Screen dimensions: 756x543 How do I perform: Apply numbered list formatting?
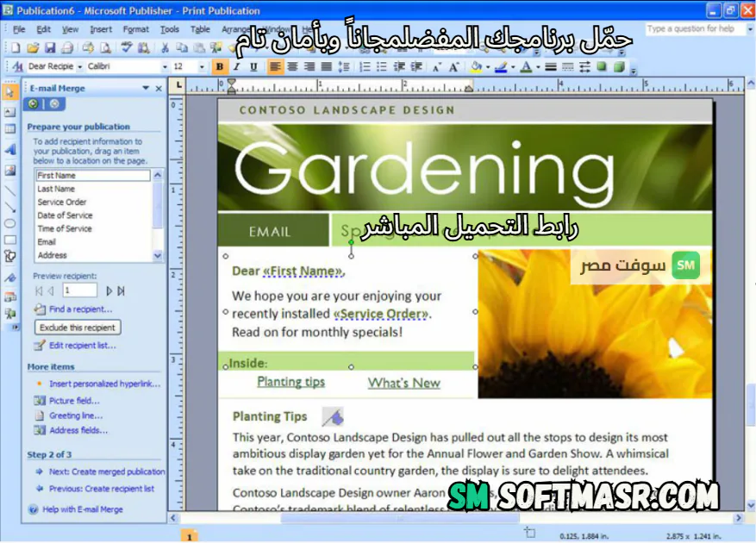coord(365,66)
